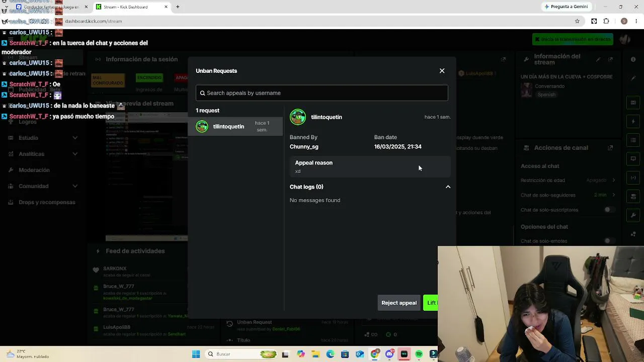The image size is (644, 362).
Task: Click the Appeal reason box
Action: pos(370,167)
